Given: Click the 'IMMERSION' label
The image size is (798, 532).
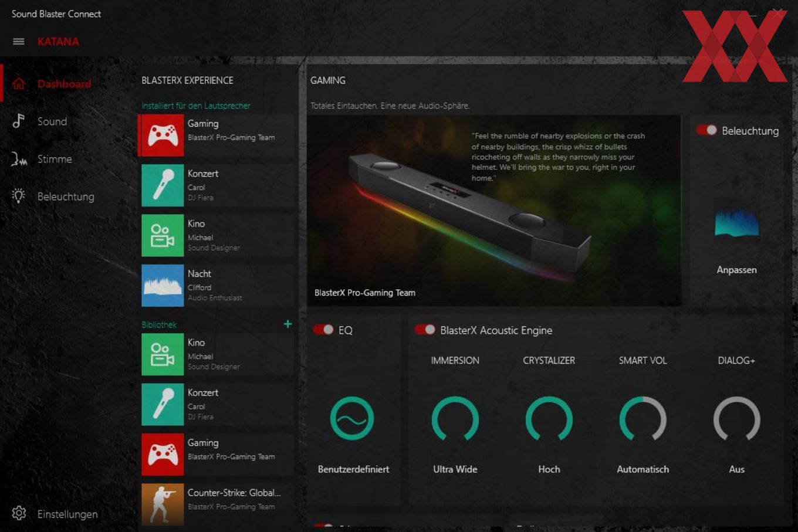Looking at the screenshot, I should pos(455,360).
